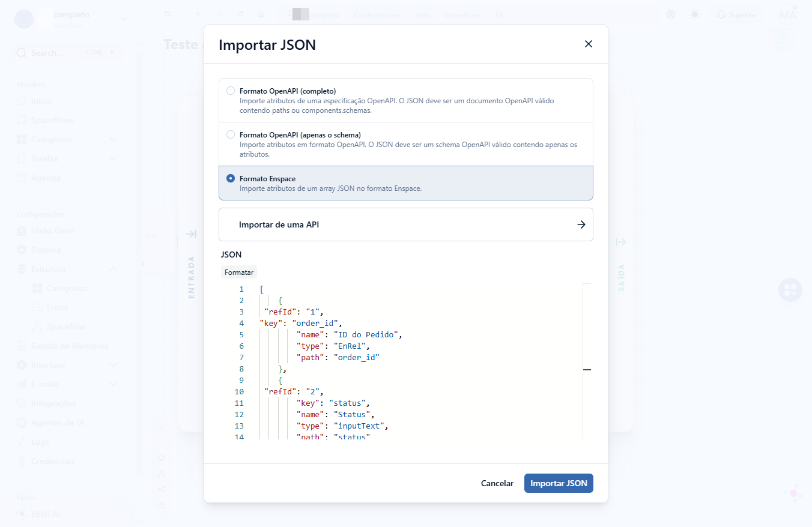This screenshot has height=527, width=812.
Task: Click the Configurações breadcrumb in top bar
Action: (377, 14)
